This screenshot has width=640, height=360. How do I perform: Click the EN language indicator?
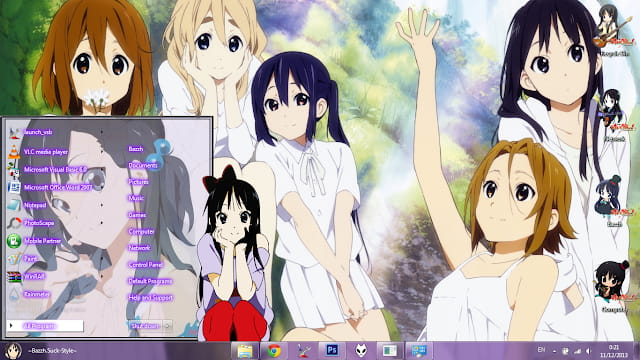[x=541, y=350]
